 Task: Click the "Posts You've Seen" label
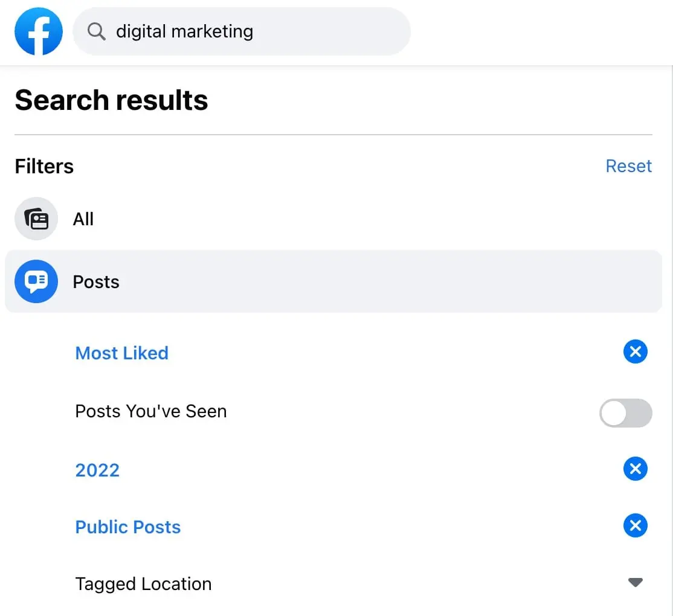150,411
